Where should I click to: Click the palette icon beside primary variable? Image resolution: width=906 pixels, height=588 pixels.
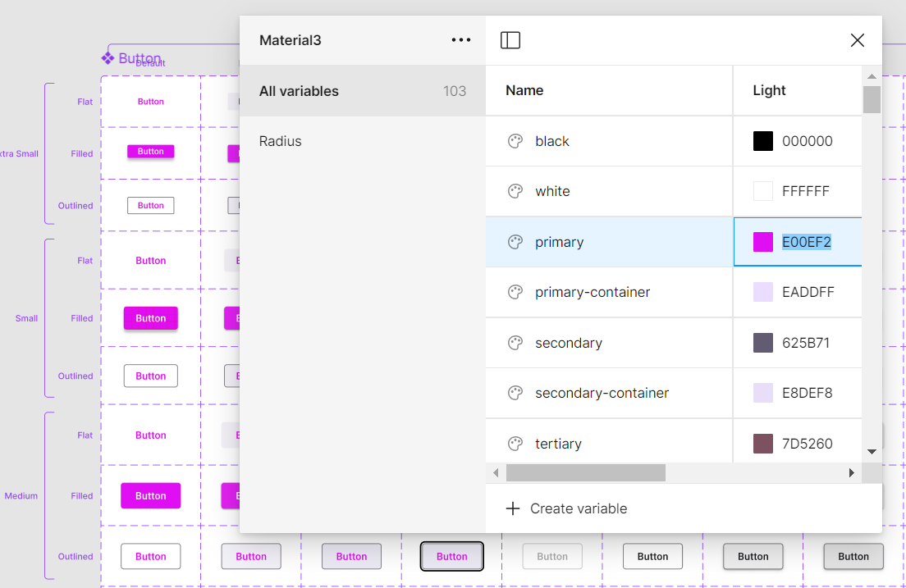pos(515,241)
